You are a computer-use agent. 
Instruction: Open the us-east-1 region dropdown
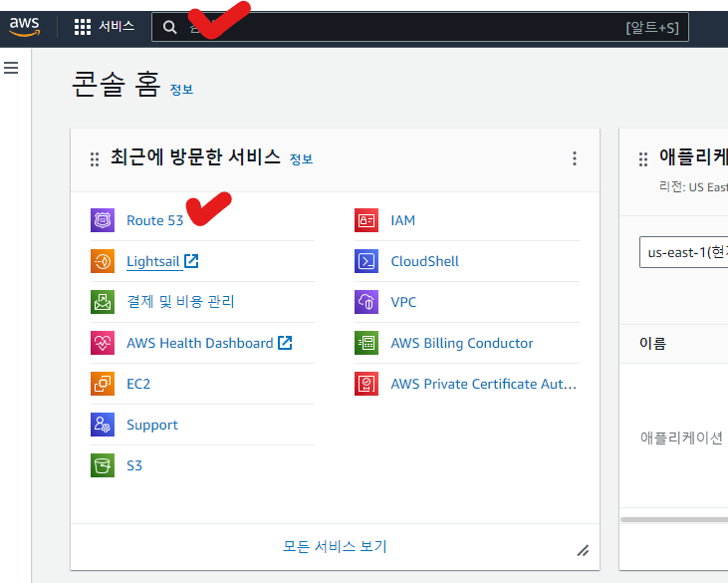[x=683, y=252]
